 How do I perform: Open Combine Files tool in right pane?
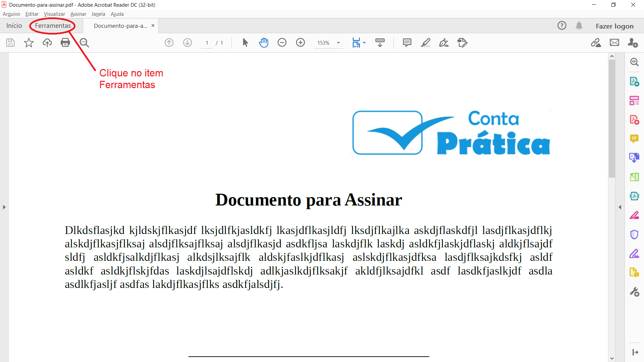(634, 158)
